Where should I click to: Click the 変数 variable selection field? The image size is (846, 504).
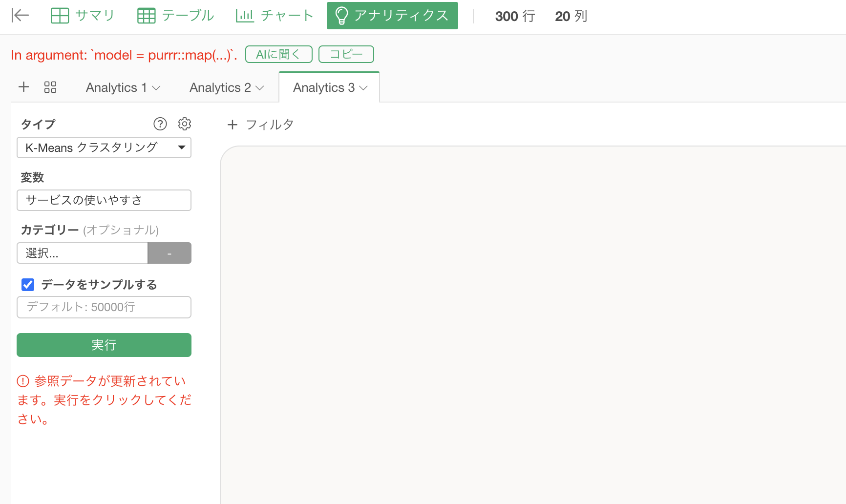coord(104,200)
